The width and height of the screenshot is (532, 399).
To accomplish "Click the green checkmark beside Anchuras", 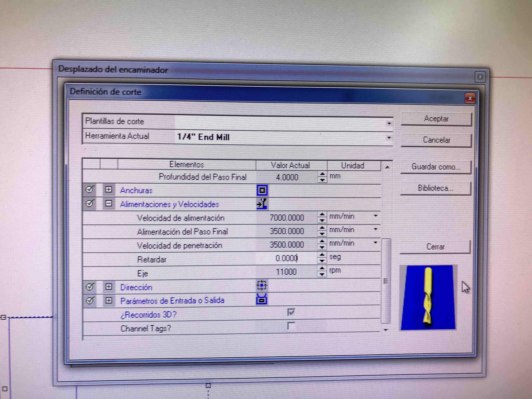I will [89, 189].
